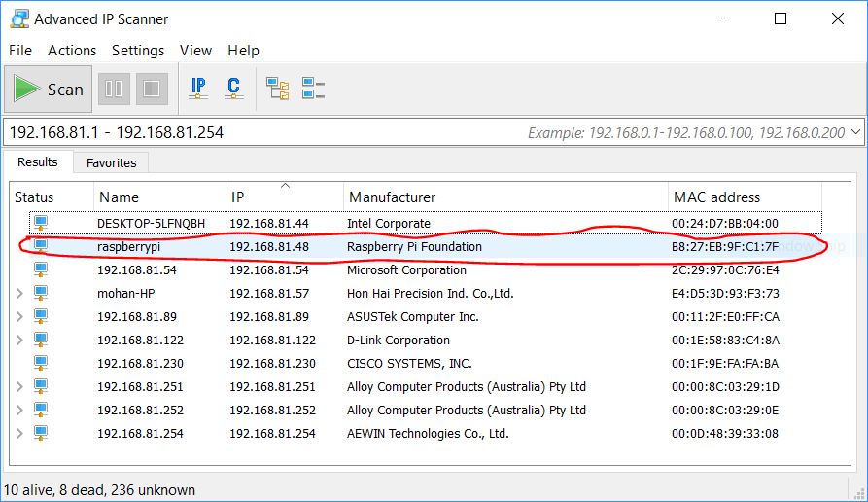
Task: Click status icon of 192.168.81.89 row
Action: pos(41,316)
